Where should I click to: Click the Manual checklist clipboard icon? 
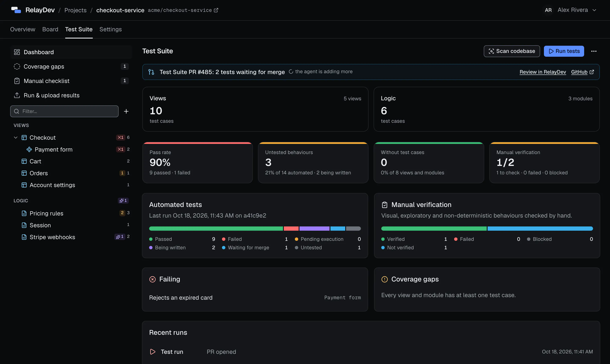tap(17, 81)
